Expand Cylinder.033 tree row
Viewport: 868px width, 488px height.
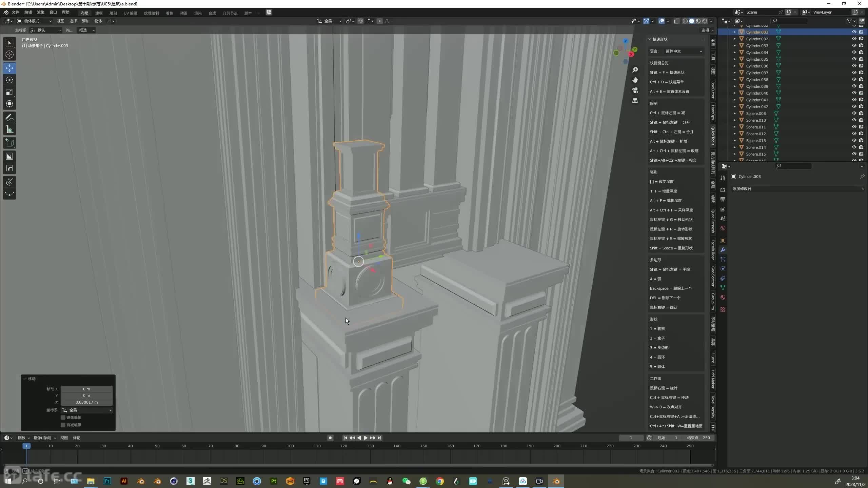tap(735, 46)
